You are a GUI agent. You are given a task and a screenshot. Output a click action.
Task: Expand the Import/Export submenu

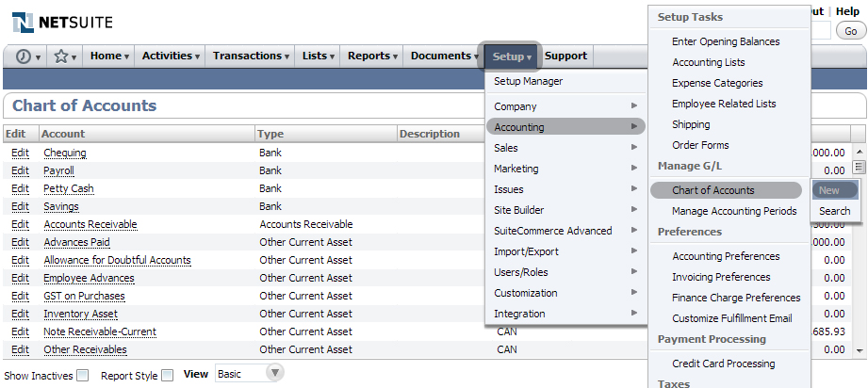click(x=565, y=251)
